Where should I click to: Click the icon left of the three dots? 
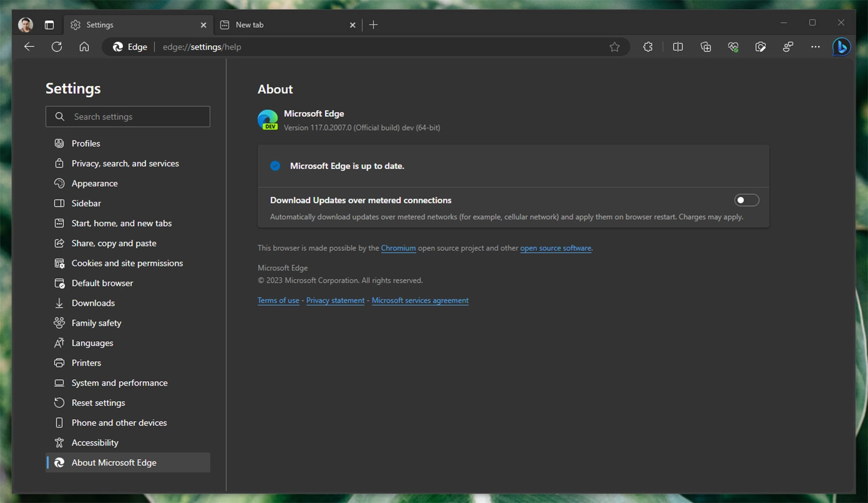[x=788, y=47]
